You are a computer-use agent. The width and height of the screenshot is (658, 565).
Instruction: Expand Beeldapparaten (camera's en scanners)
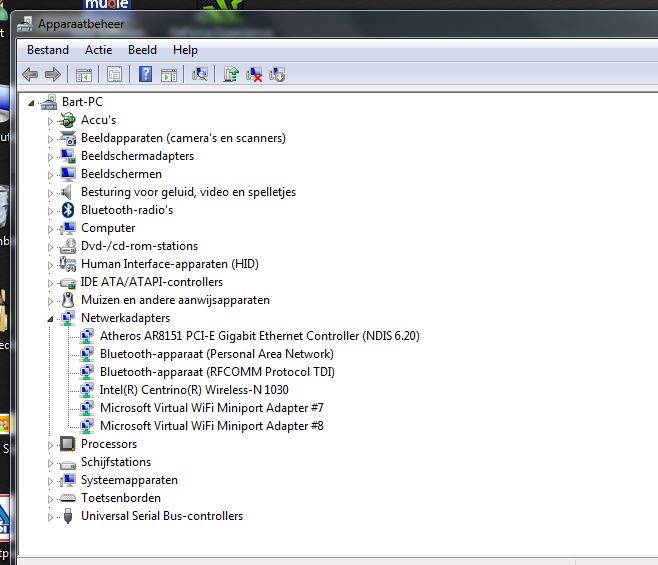point(50,139)
